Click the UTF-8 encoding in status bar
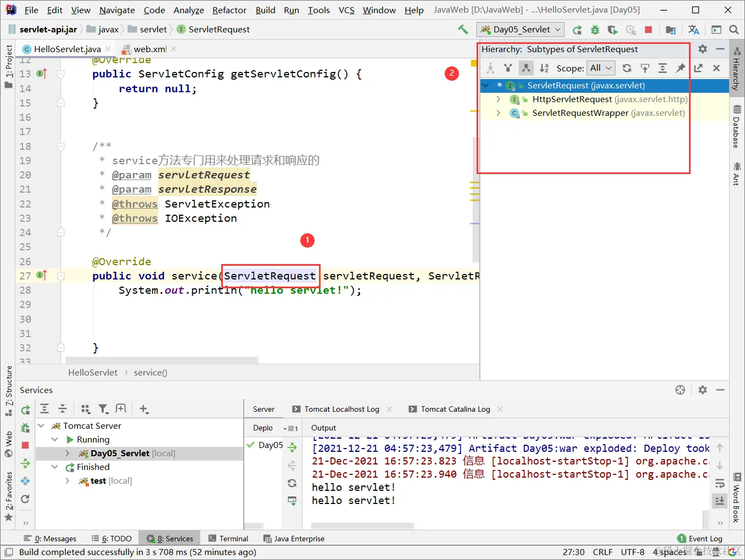 click(632, 552)
